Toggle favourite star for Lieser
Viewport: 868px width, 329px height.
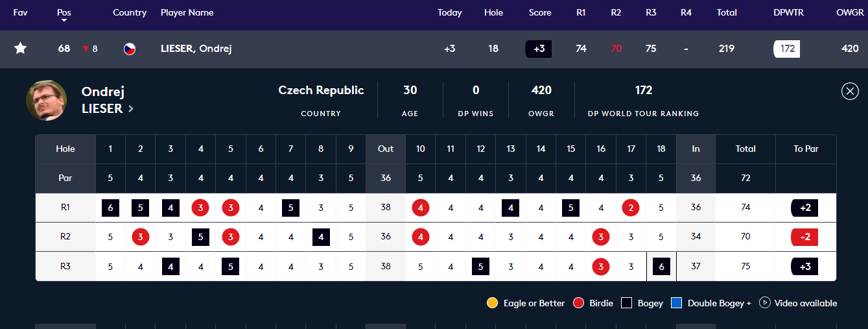tap(21, 49)
